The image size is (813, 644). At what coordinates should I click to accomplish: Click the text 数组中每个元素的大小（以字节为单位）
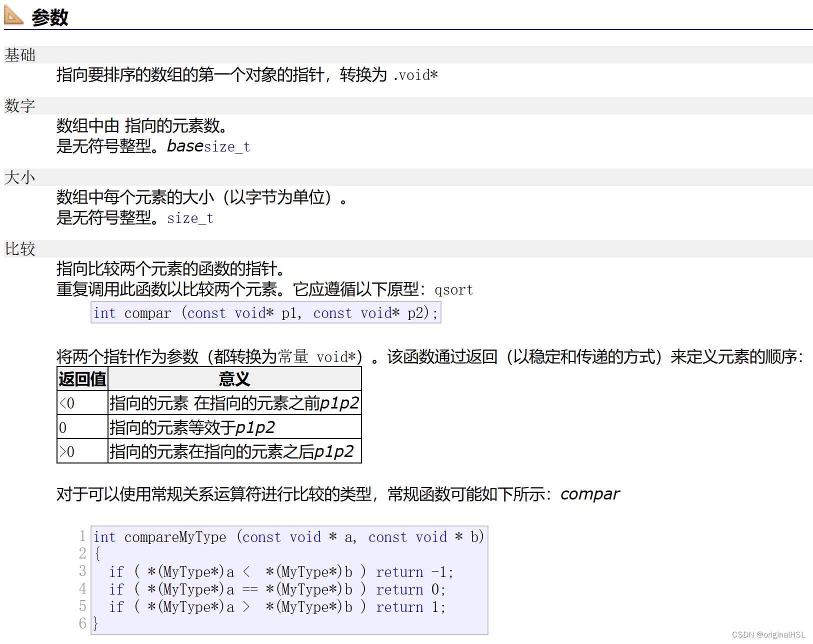pyautogui.click(x=201, y=197)
